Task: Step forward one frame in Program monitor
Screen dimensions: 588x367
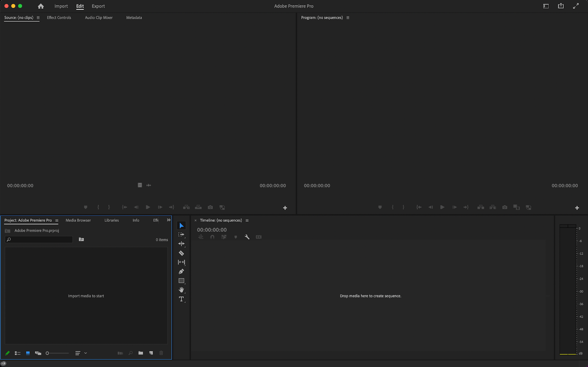Action: [455, 207]
